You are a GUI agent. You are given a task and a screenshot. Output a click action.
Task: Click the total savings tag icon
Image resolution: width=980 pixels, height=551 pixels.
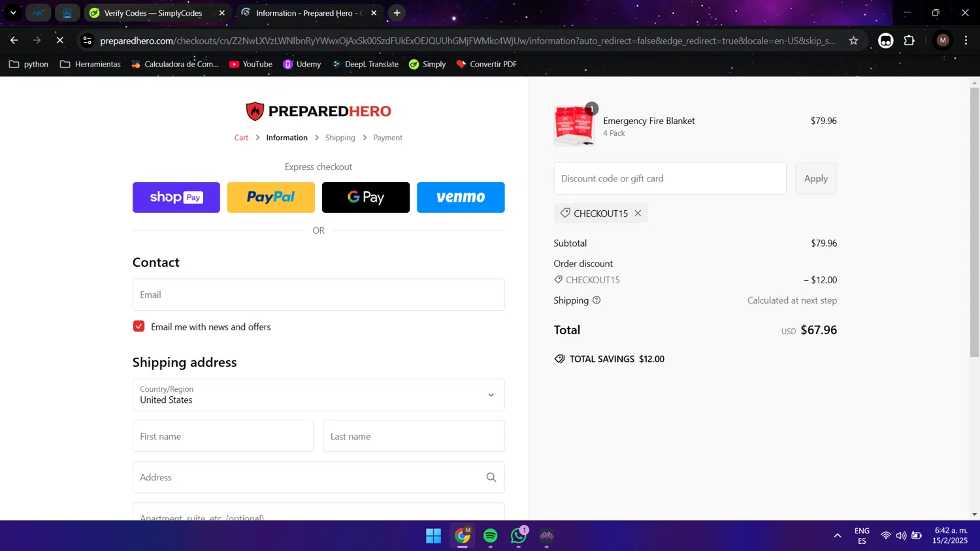point(560,359)
